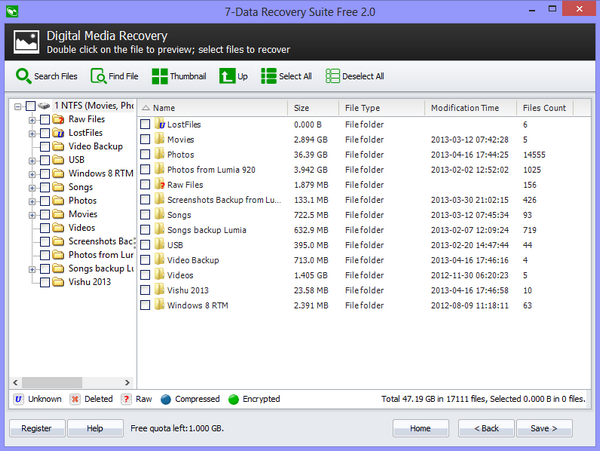The image size is (600, 451).
Task: Switch to Thumbnail view icon
Action: click(160, 76)
